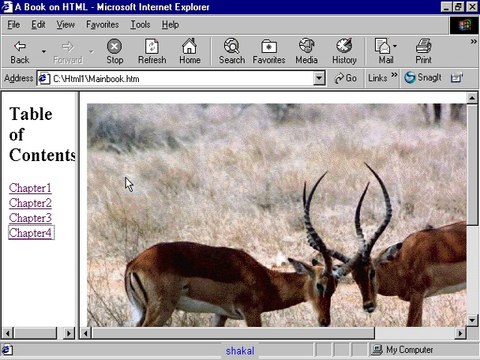The height and width of the screenshot is (360, 480).
Task: Click the main frame scroll down arrow
Action: [472, 321]
